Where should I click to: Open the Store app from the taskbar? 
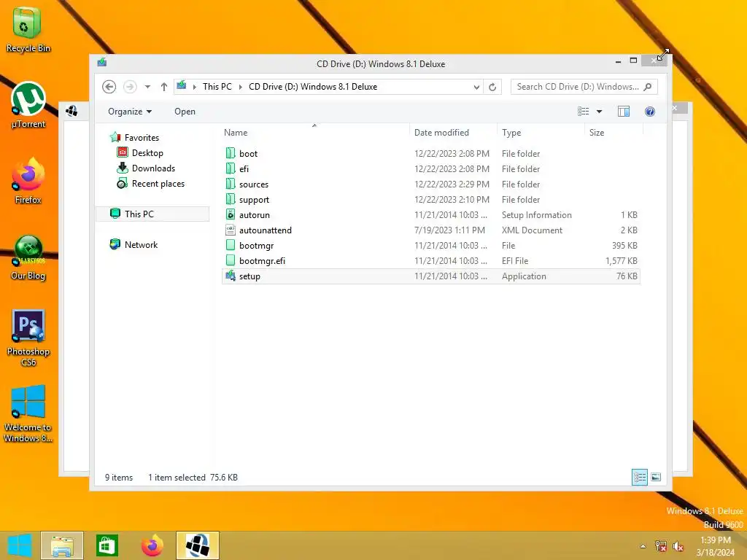(x=107, y=545)
